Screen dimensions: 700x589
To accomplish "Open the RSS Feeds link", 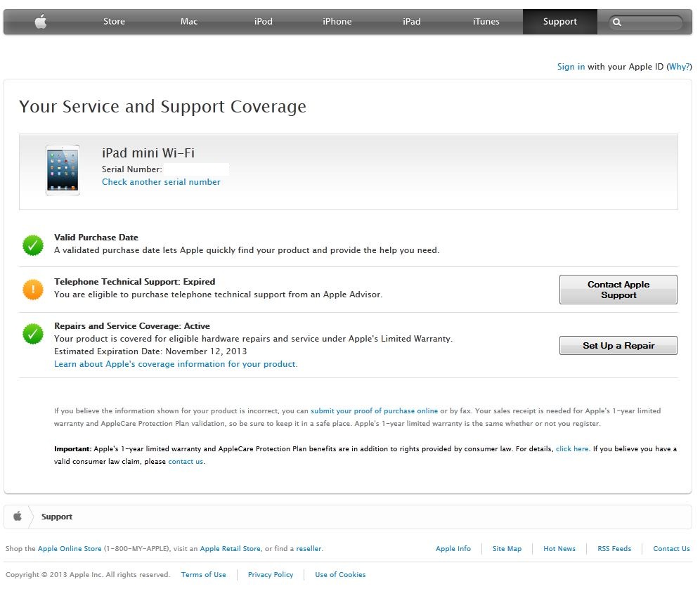I will pos(614,548).
